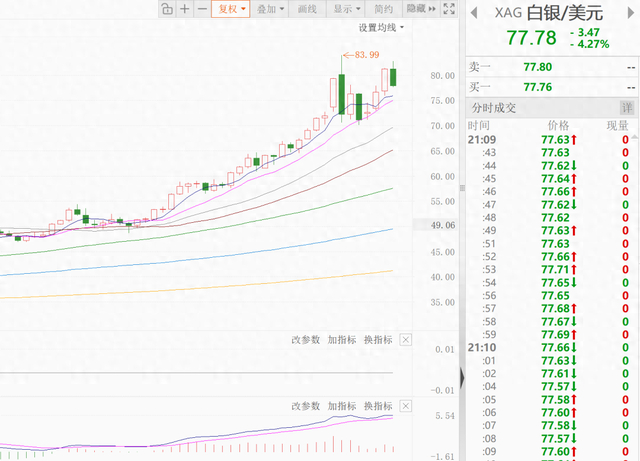Toggle fullscreen chart icon
This screenshot has width=640, height=461.
tap(449, 9)
